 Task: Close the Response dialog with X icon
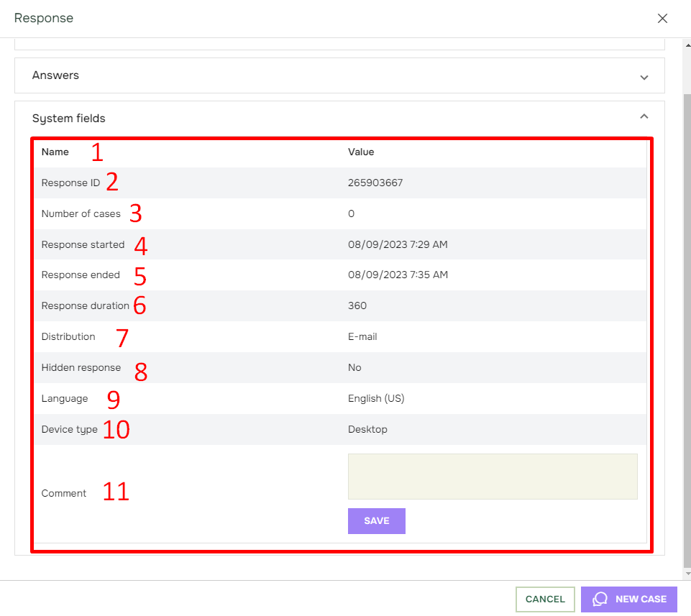click(662, 18)
